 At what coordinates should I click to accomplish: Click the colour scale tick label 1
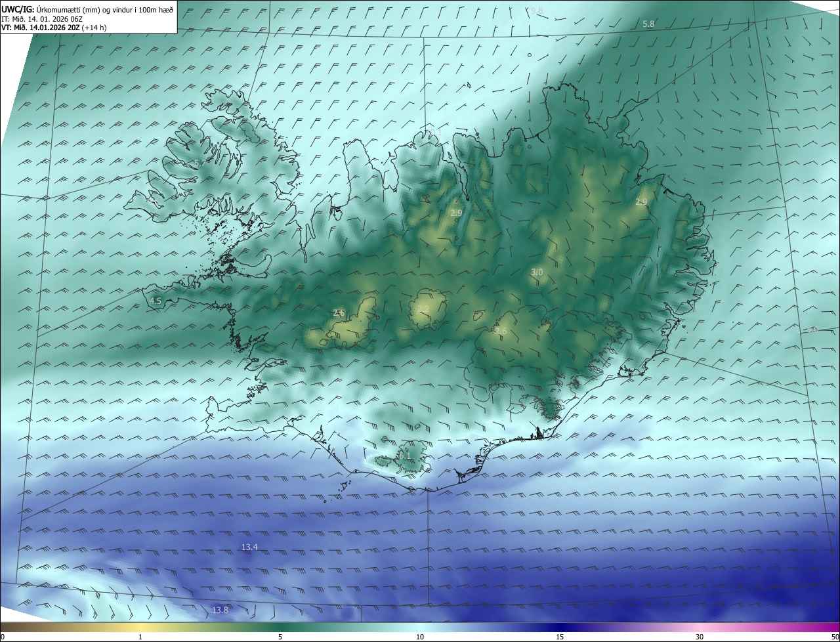click(140, 637)
